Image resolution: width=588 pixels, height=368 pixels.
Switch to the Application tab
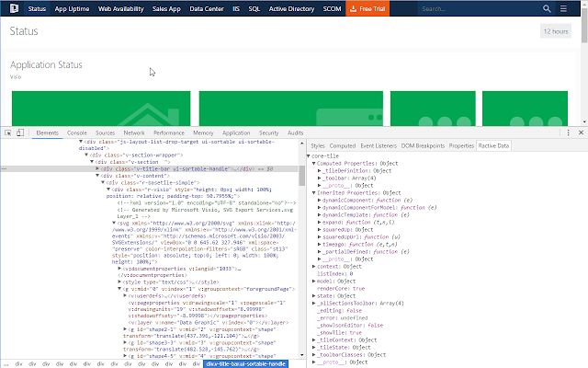(236, 132)
